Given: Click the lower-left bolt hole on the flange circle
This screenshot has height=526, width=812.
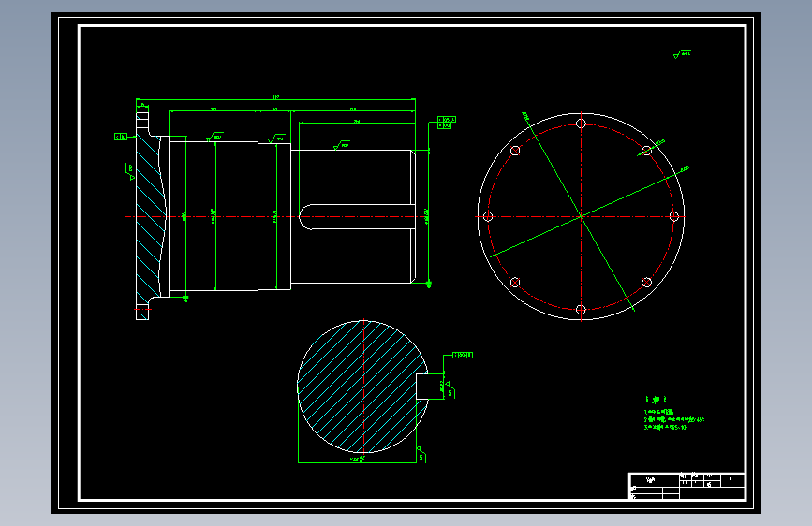Looking at the screenshot, I should point(515,282).
